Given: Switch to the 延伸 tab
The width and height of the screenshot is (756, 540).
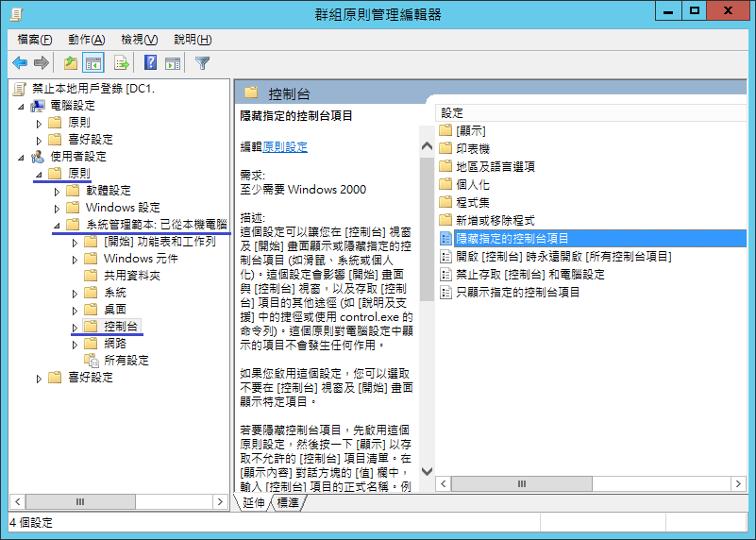Looking at the screenshot, I should pos(254,502).
